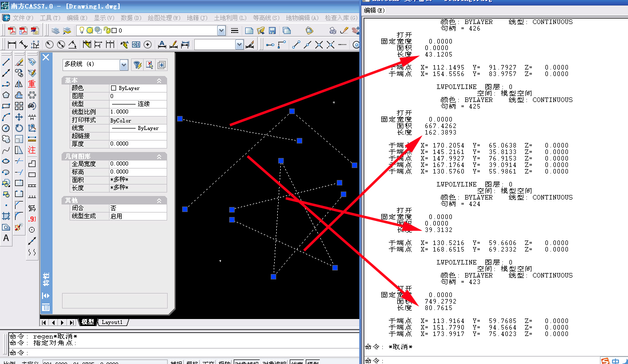Close the Properties palette with X
This screenshot has width=628, height=364.
(x=46, y=57)
